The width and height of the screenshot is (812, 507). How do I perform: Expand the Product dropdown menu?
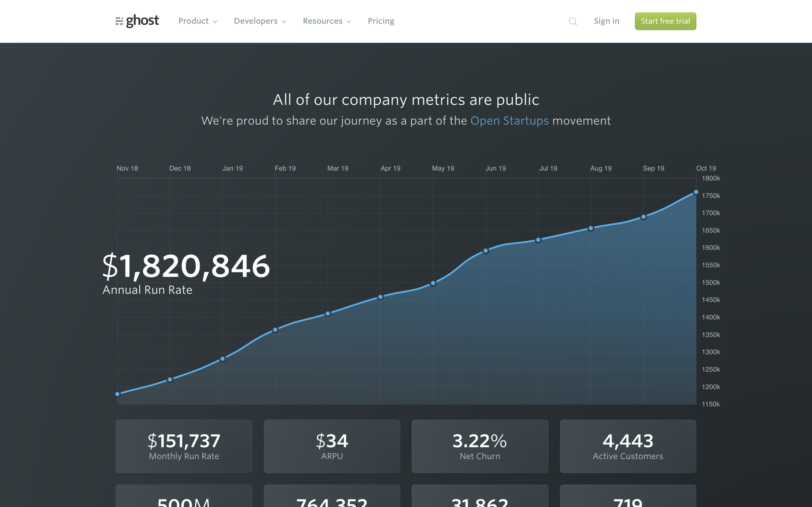click(x=198, y=21)
